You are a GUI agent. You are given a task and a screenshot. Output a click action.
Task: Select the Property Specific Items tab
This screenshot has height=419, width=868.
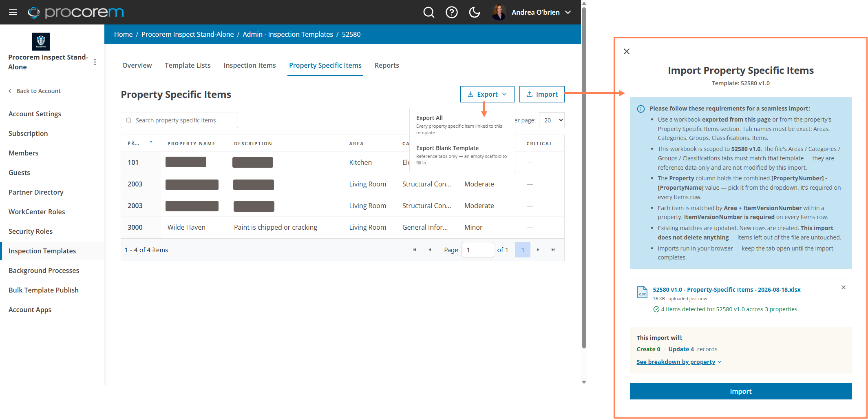(x=325, y=65)
